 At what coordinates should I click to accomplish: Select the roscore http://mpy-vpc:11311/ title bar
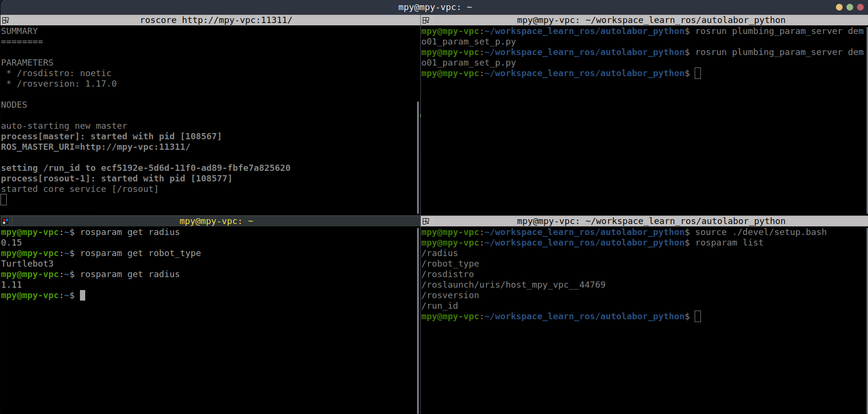215,20
